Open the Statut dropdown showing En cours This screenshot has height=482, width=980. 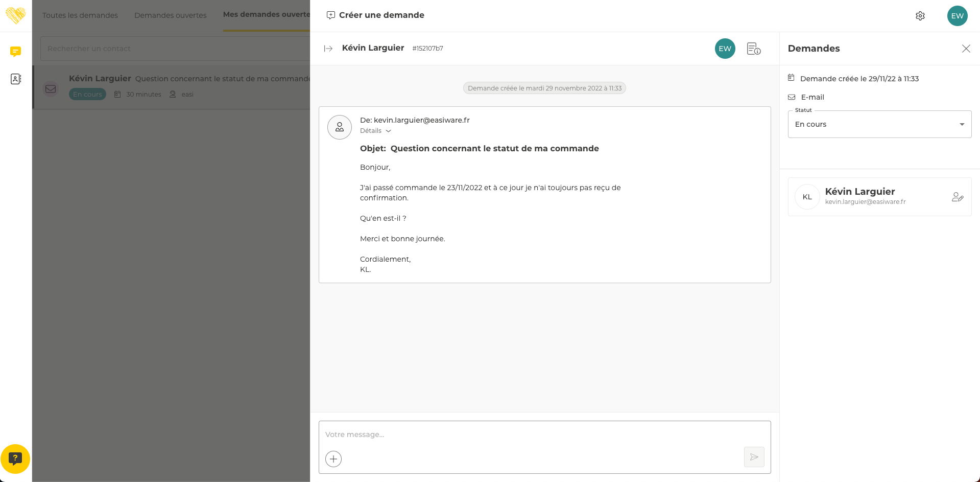point(879,124)
